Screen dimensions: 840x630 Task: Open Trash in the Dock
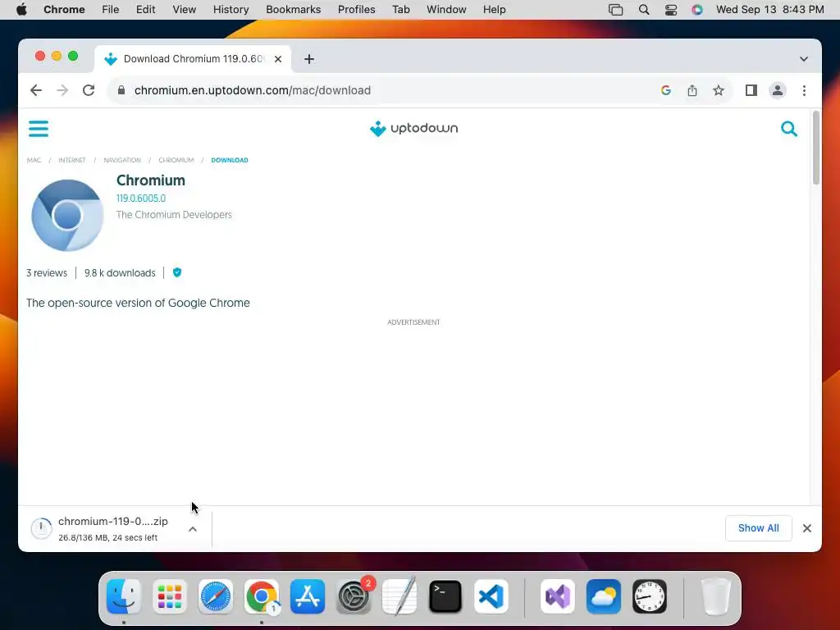pyautogui.click(x=715, y=597)
